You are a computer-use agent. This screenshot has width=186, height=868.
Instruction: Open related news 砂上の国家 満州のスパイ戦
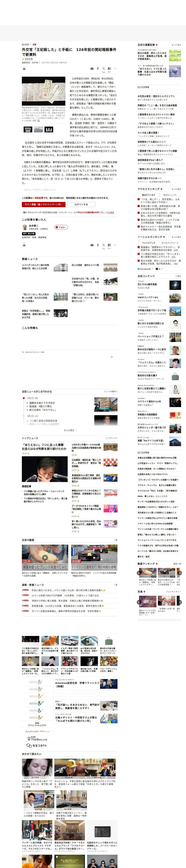(x=85, y=265)
